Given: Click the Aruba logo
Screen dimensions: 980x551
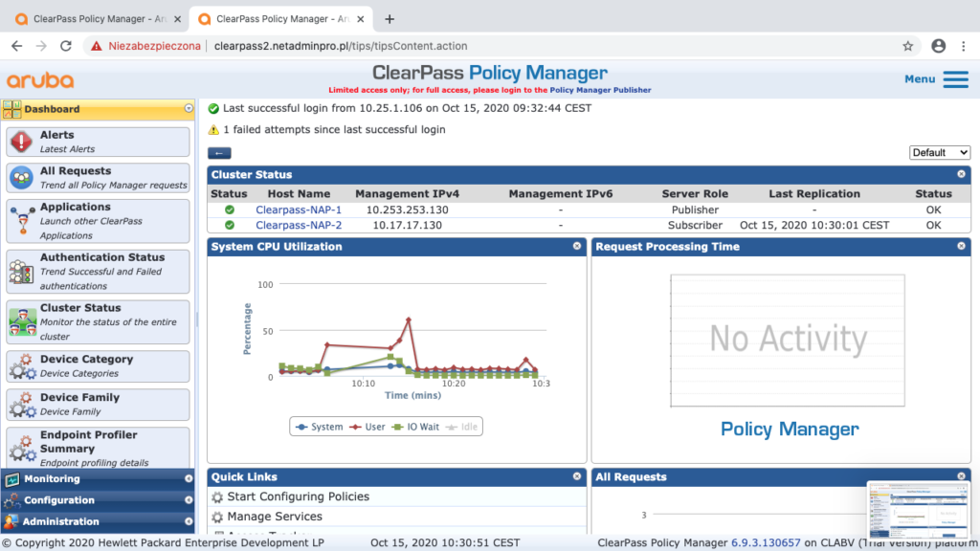Looking at the screenshot, I should pos(40,80).
